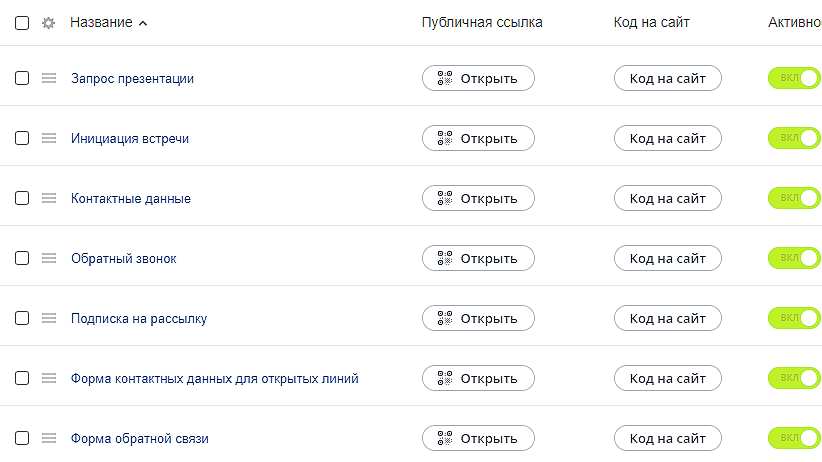Screen dimensions: 822x462
Task: Disable the Запрос презентации active toggle
Action: 794,78
